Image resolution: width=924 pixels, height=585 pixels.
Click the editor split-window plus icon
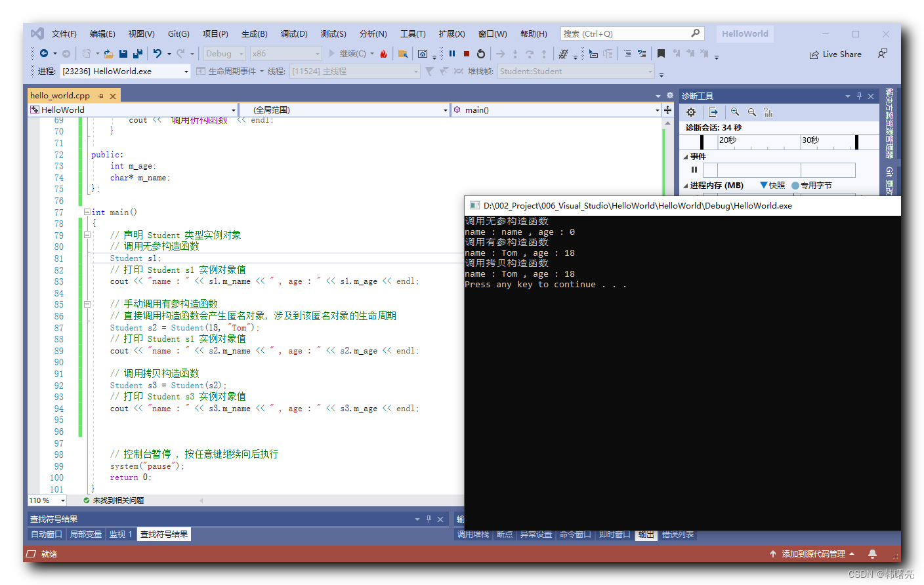667,110
